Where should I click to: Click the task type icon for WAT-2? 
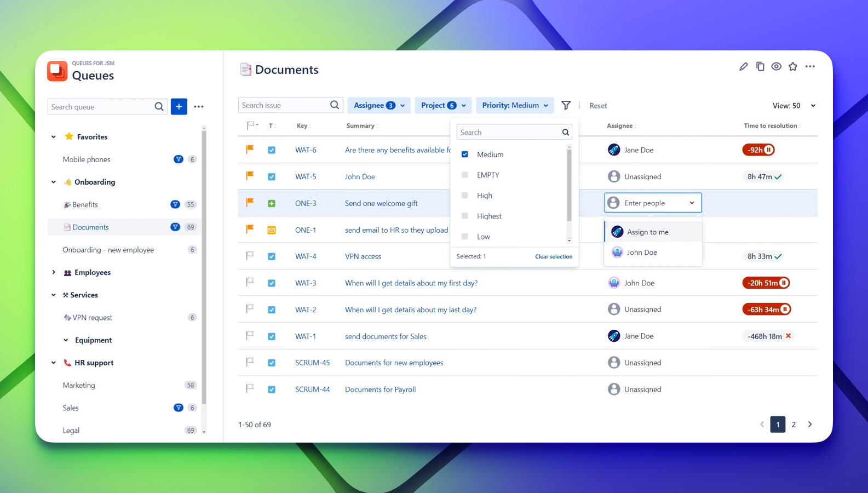point(272,309)
